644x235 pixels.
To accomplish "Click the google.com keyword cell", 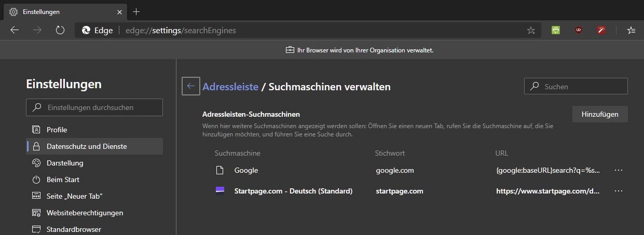I will 395,170.
